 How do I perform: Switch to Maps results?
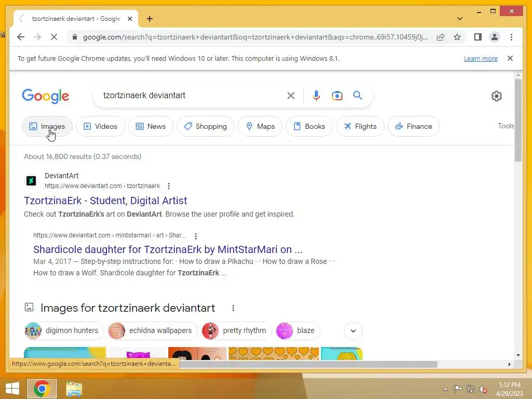click(x=260, y=126)
